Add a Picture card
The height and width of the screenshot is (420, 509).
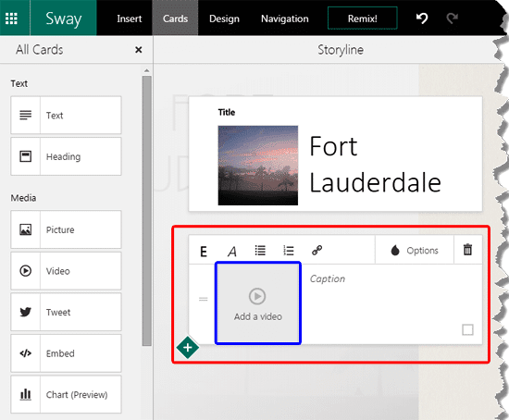pos(66,229)
